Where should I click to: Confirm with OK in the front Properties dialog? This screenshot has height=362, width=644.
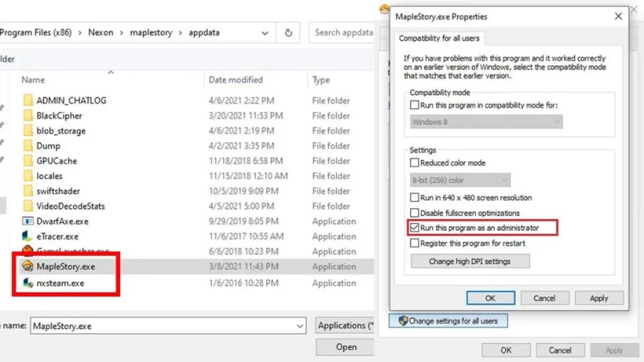(x=491, y=298)
